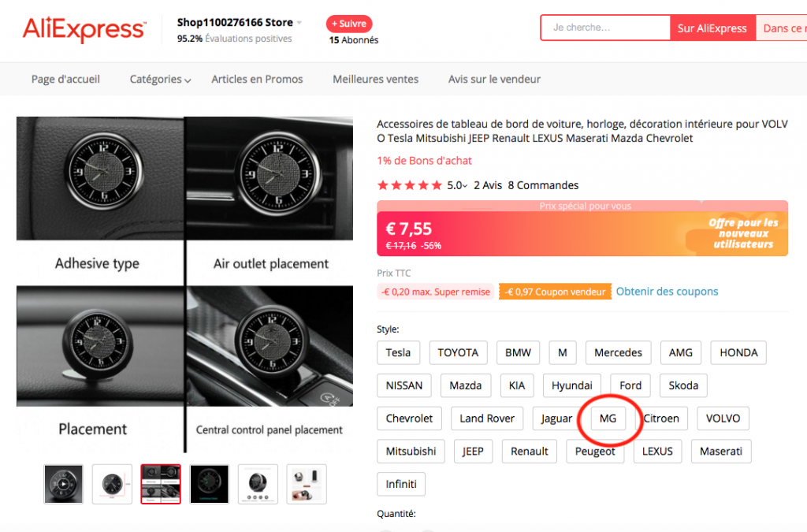Show the fifth thumbnail with dots
This screenshot has height=532, width=807.
point(258,484)
